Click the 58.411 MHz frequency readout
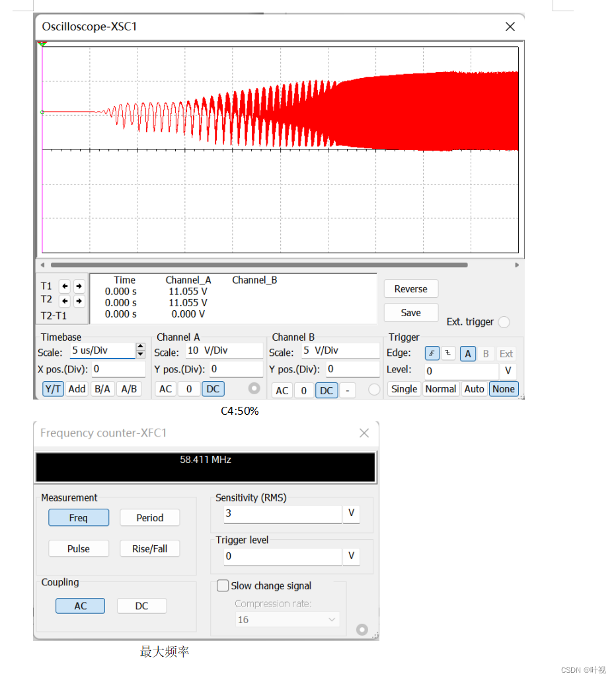Viewport: 616px width, 680px height. pyautogui.click(x=206, y=459)
